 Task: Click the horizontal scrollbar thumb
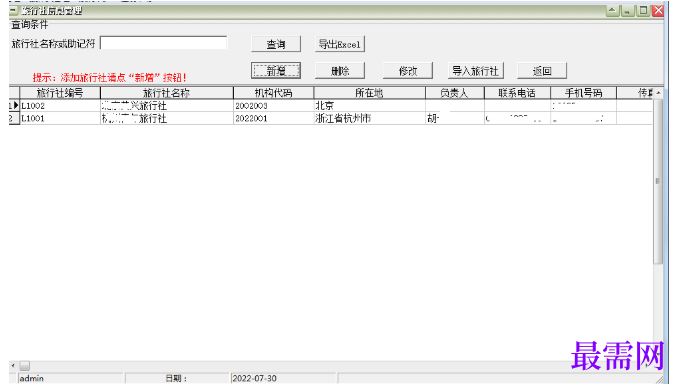[x=25, y=366]
